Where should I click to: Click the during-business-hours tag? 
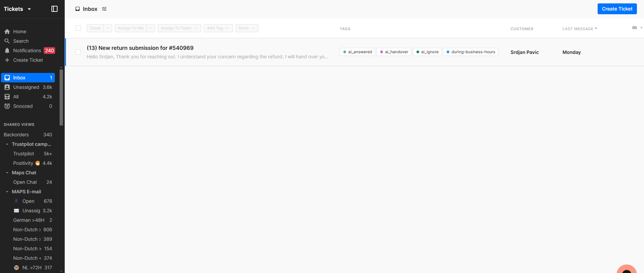pyautogui.click(x=471, y=52)
